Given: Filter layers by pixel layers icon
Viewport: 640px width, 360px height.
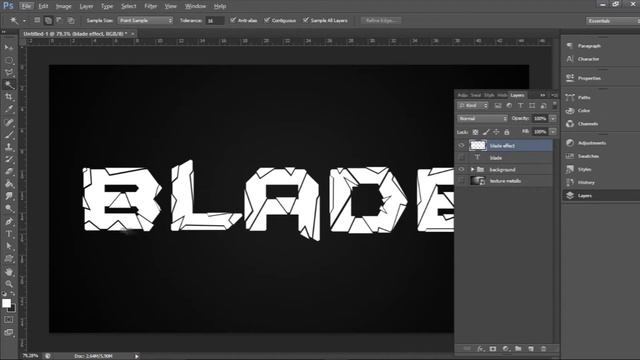Looking at the screenshot, I should coord(498,106).
